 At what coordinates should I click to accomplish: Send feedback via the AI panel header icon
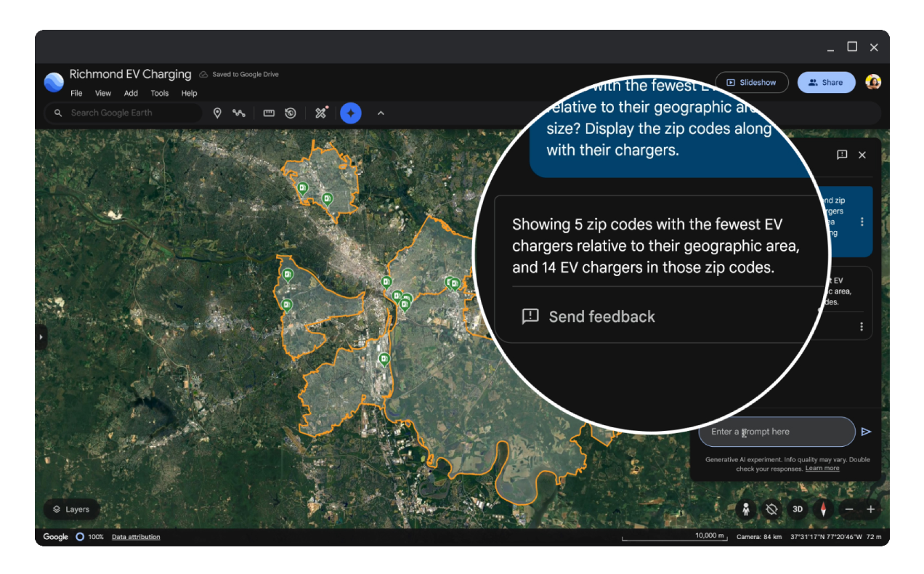pos(842,155)
